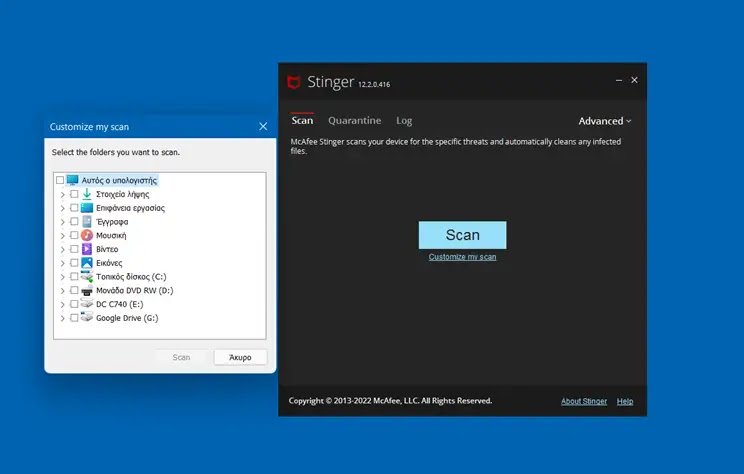Select the DC C740 (E:) label

point(120,304)
